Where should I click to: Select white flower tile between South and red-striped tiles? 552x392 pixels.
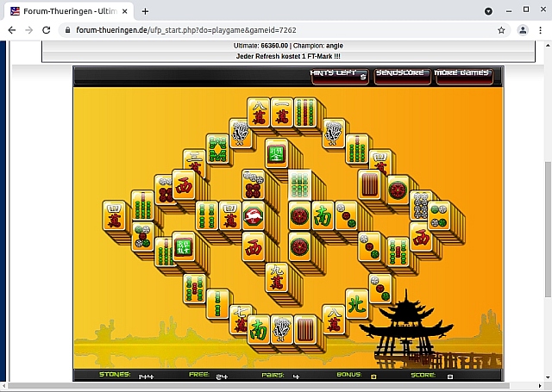coord(282,329)
